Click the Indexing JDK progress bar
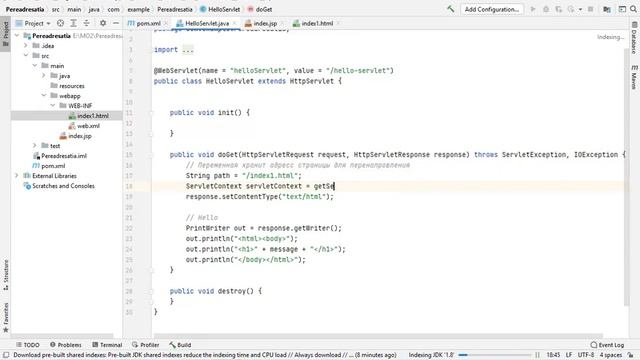This screenshot has width=640, height=360. pyautogui.click(x=495, y=355)
